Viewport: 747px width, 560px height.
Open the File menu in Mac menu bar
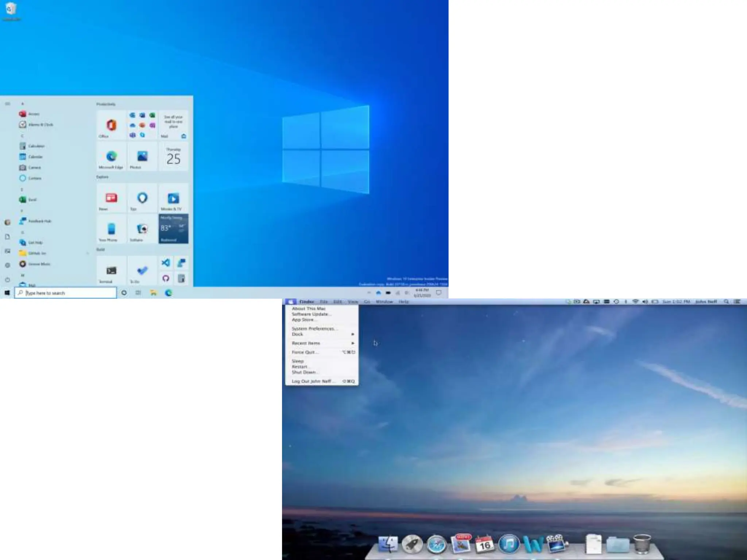tap(324, 302)
